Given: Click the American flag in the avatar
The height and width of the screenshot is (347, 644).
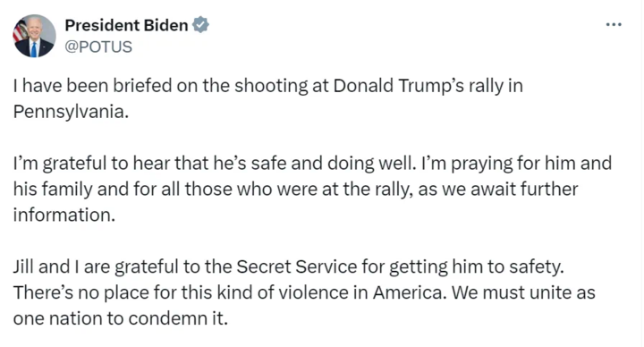Looking at the screenshot, I should point(20,31).
